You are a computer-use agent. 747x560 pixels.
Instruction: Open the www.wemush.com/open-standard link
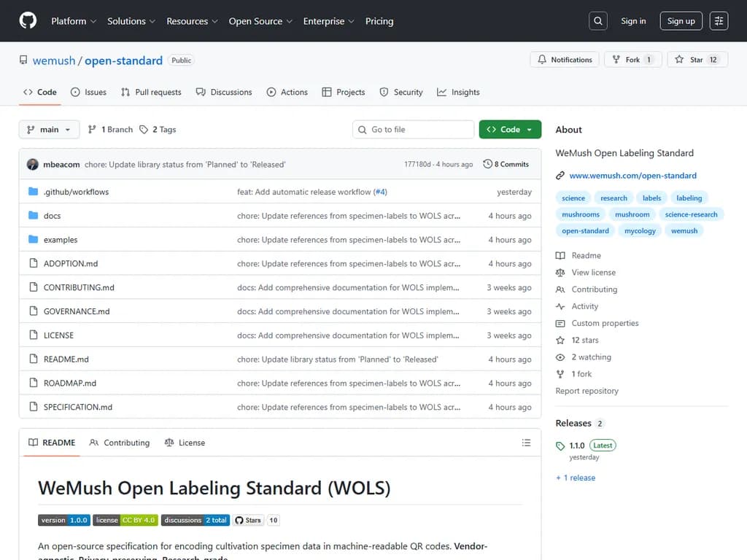(x=632, y=176)
